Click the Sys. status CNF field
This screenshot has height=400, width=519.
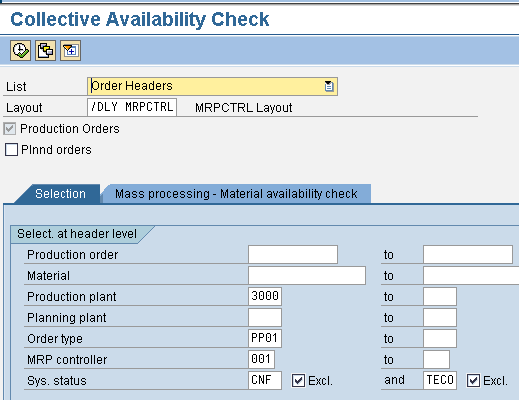[x=265, y=380]
